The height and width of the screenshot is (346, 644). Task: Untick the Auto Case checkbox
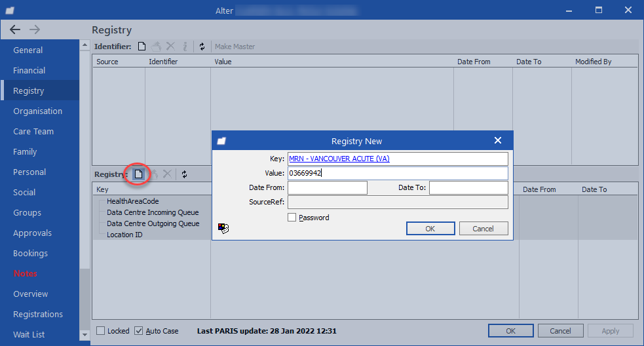[x=139, y=331]
